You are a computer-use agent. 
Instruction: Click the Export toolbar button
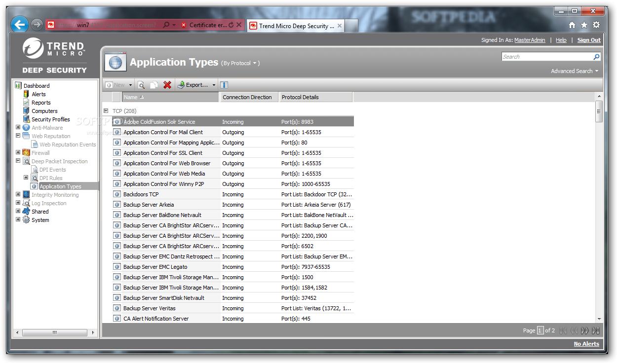click(193, 85)
